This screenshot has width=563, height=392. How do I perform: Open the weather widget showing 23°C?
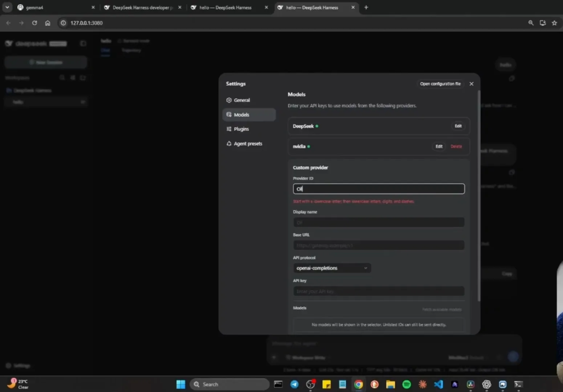[18, 384]
